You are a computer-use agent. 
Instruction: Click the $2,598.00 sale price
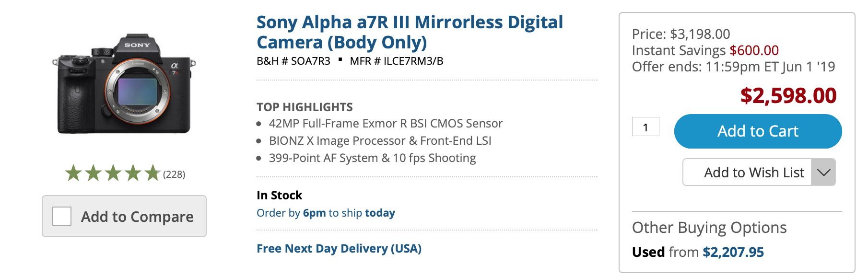pyautogui.click(x=788, y=95)
